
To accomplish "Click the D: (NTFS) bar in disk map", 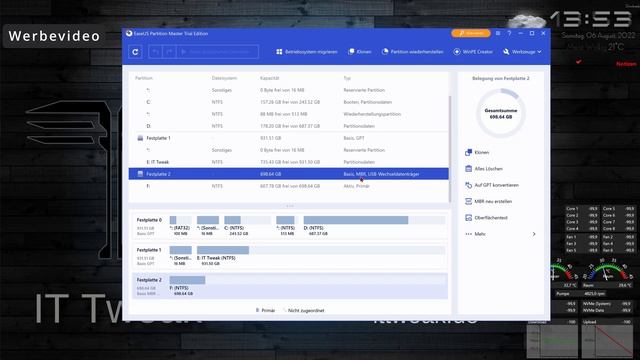I will (x=374, y=220).
